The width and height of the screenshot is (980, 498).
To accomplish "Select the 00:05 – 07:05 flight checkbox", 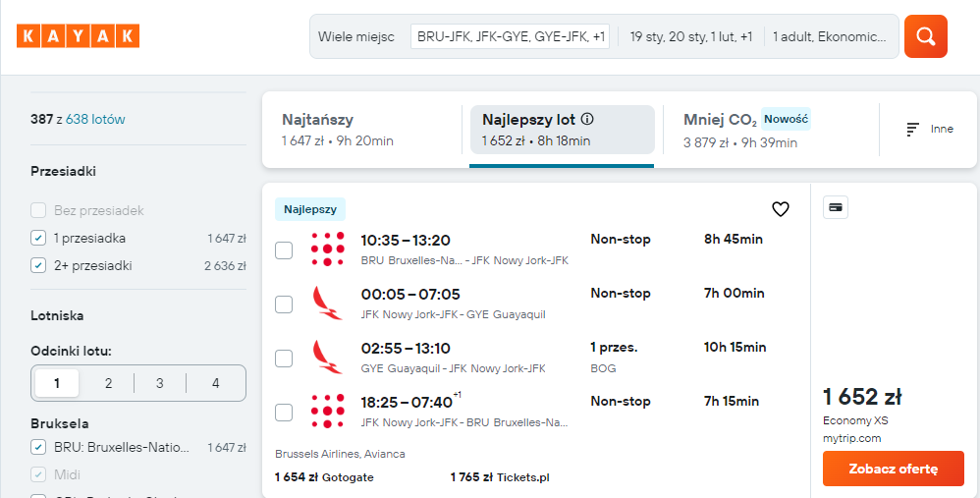I will [x=284, y=304].
